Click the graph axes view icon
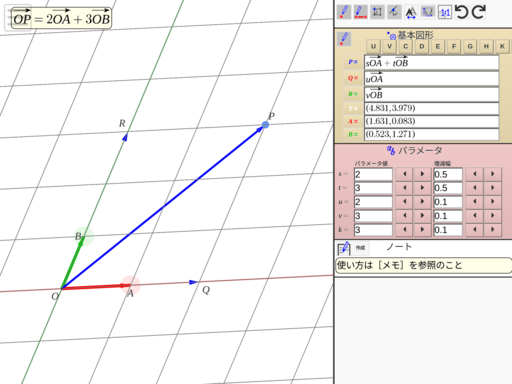Screen dimensions: 512x384 (428, 12)
